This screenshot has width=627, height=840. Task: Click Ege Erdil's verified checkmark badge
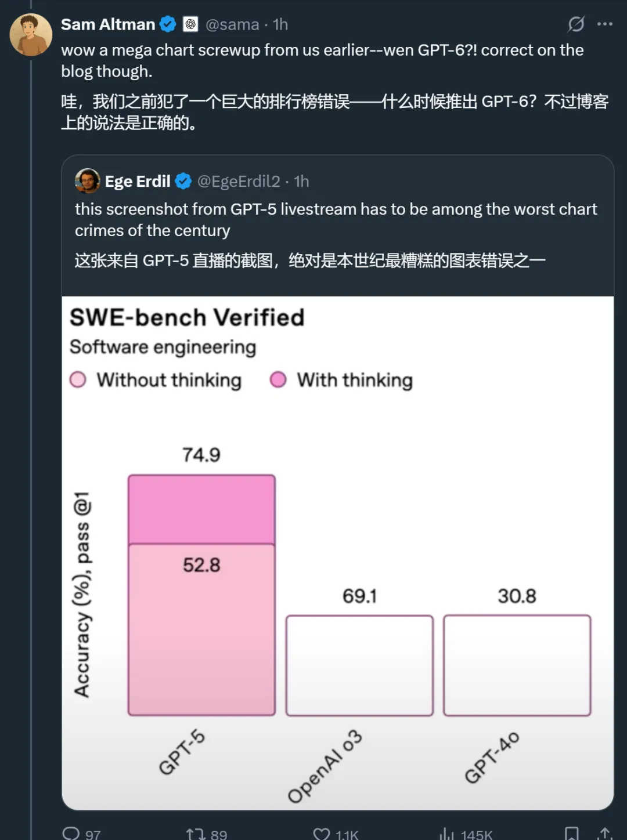[x=183, y=182]
